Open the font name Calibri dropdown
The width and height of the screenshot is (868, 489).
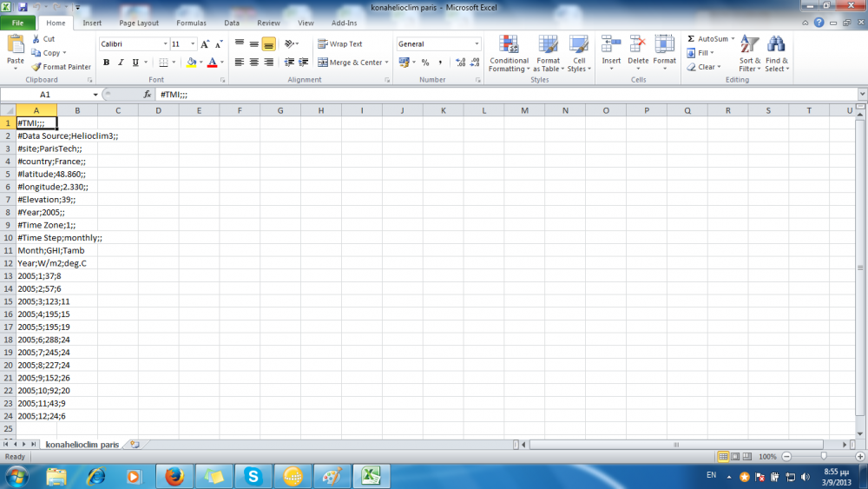pos(165,43)
